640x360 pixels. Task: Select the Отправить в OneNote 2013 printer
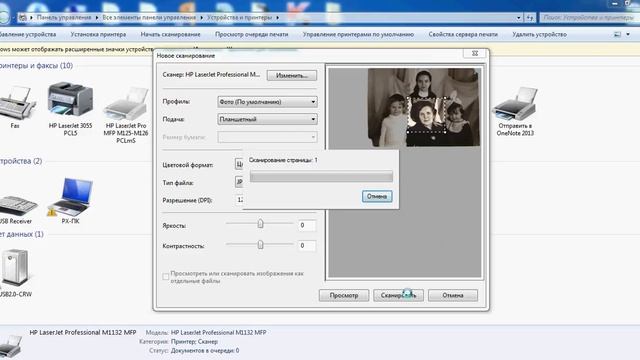[x=515, y=104]
